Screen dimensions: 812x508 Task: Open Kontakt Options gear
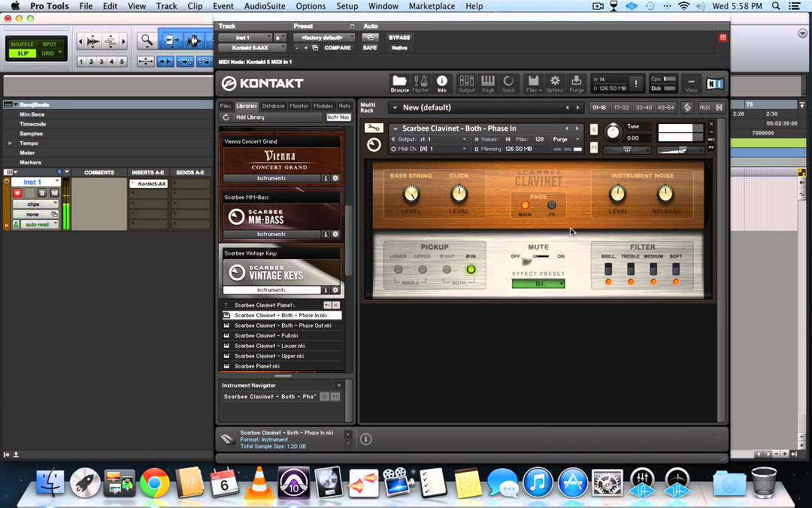pos(555,83)
